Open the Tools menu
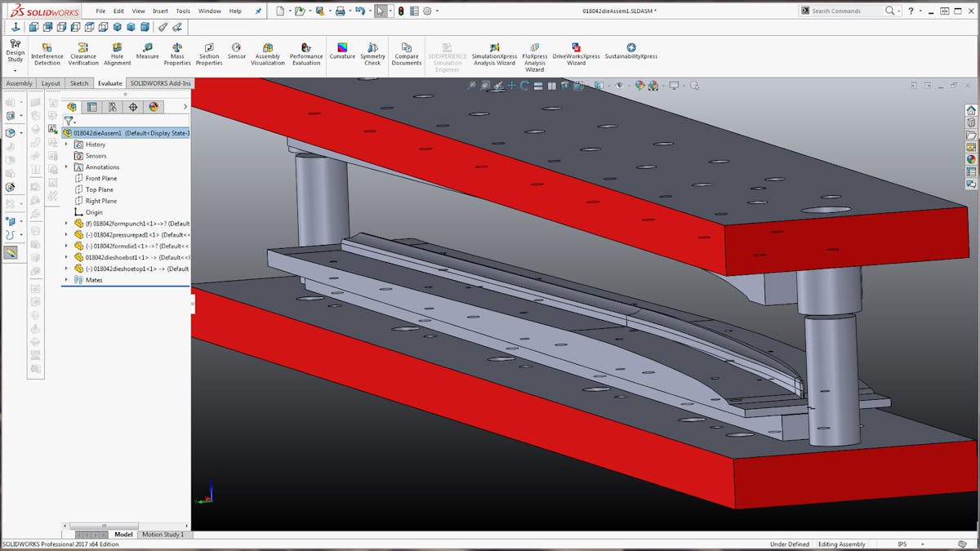This screenshot has height=551, width=980. [183, 11]
